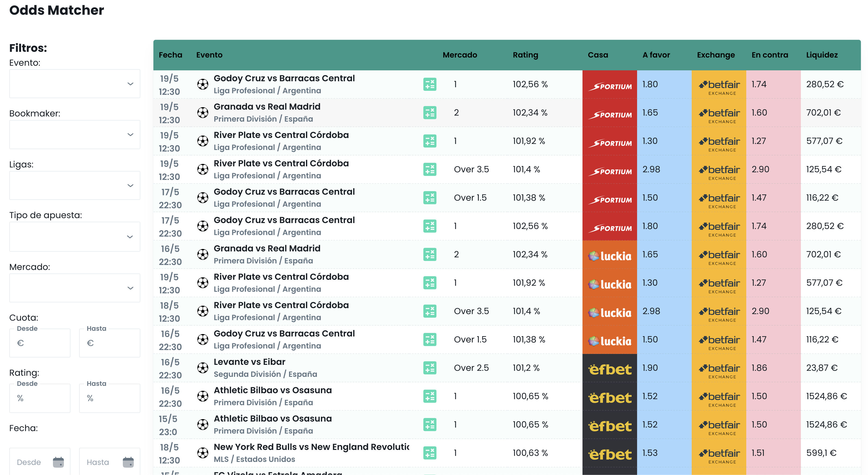Click calculator icon for New York Red Bulls row

[430, 453]
